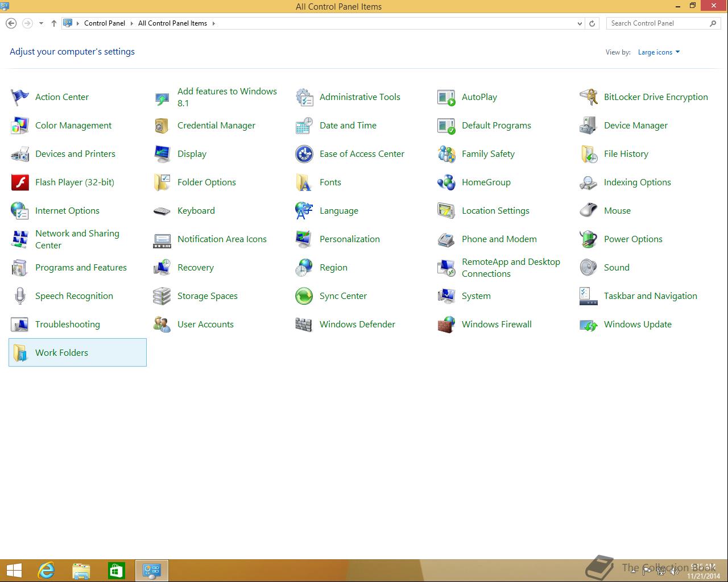Open RemoteApp and Desktop Connections link

(x=511, y=268)
